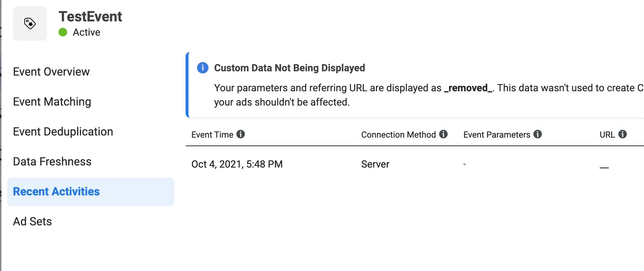Click the Connection Method info icon
Image resolution: width=644 pixels, height=271 pixels.
443,134
